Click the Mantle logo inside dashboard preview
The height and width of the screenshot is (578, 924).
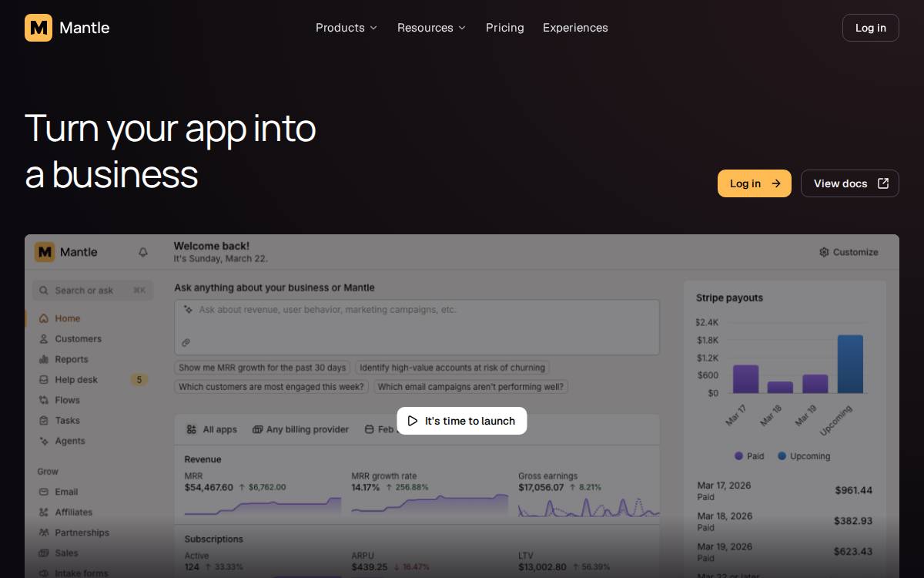(66, 252)
